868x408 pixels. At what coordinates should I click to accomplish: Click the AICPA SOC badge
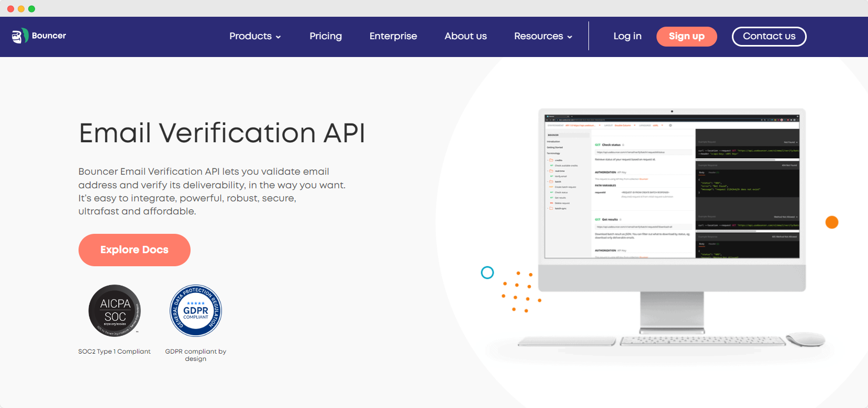tap(115, 311)
